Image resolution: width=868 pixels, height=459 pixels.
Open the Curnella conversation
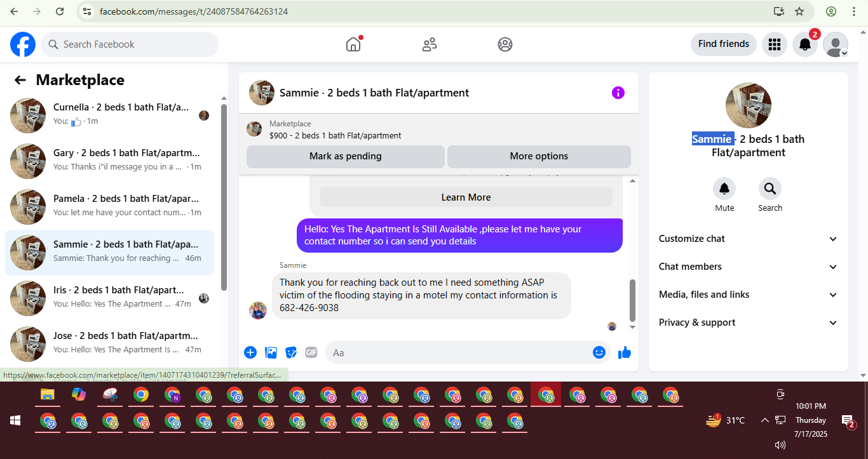(109, 116)
